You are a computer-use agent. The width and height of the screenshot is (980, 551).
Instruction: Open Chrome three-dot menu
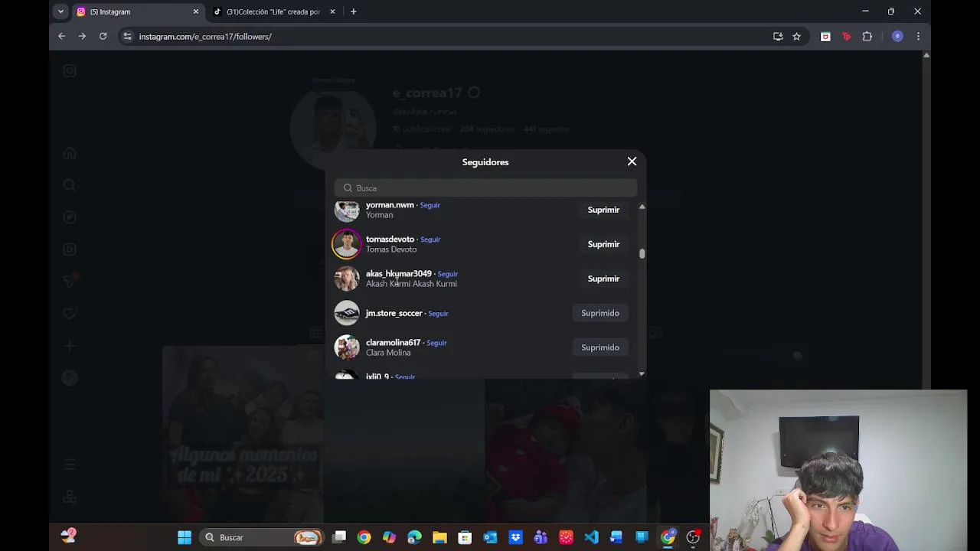point(918,36)
